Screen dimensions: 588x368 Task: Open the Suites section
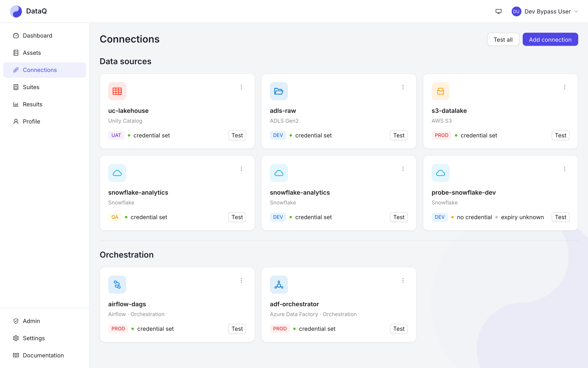tap(45, 87)
